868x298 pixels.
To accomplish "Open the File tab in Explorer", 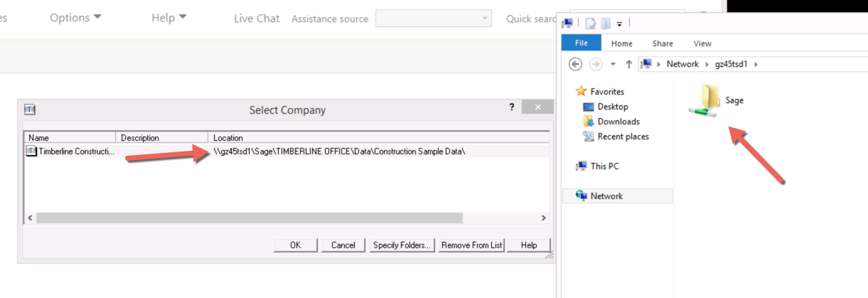I will coord(582,43).
